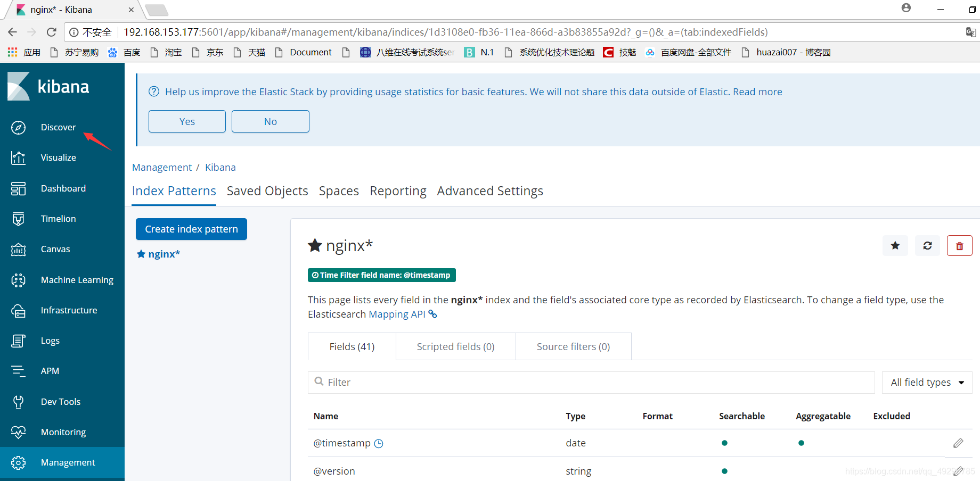Open the Timelion sidebar icon
Image resolution: width=980 pixels, height=481 pixels.
click(x=18, y=219)
